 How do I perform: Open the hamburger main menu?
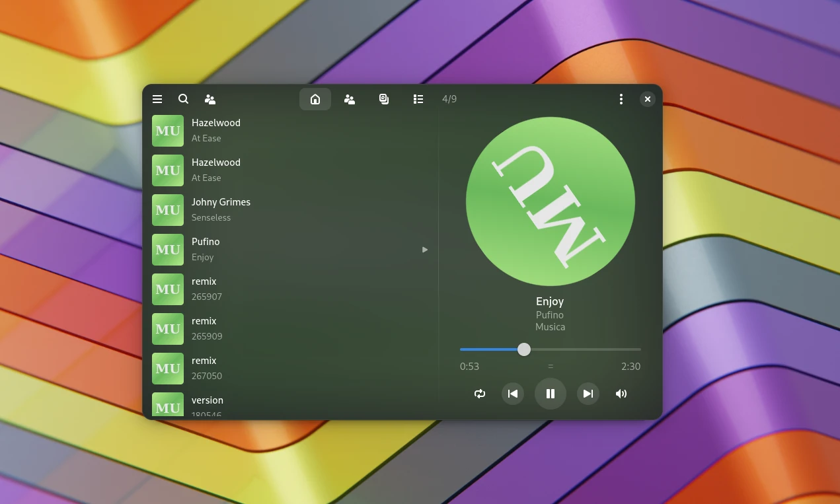tap(157, 99)
